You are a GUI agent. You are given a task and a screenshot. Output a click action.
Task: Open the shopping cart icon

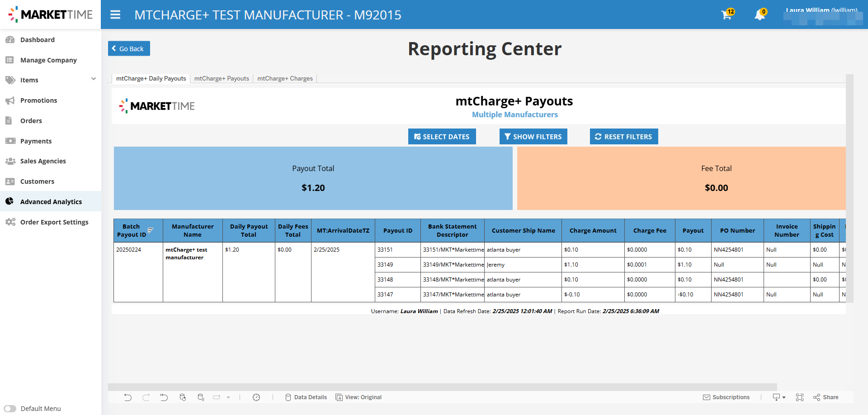(727, 15)
